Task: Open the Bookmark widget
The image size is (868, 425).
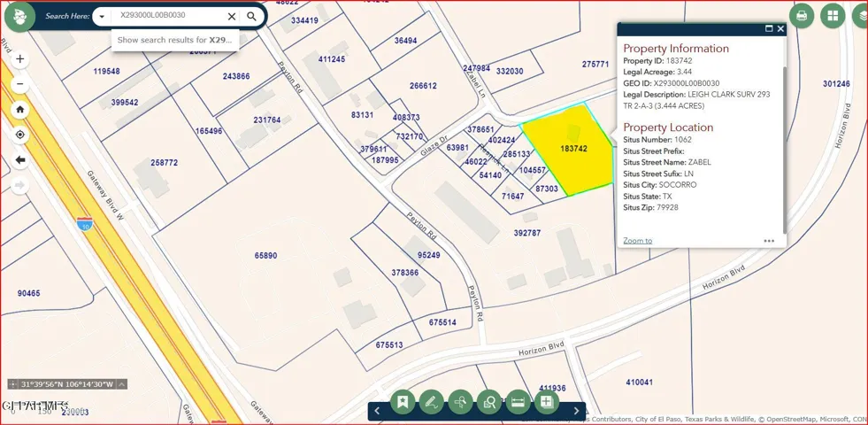Action: (403, 402)
